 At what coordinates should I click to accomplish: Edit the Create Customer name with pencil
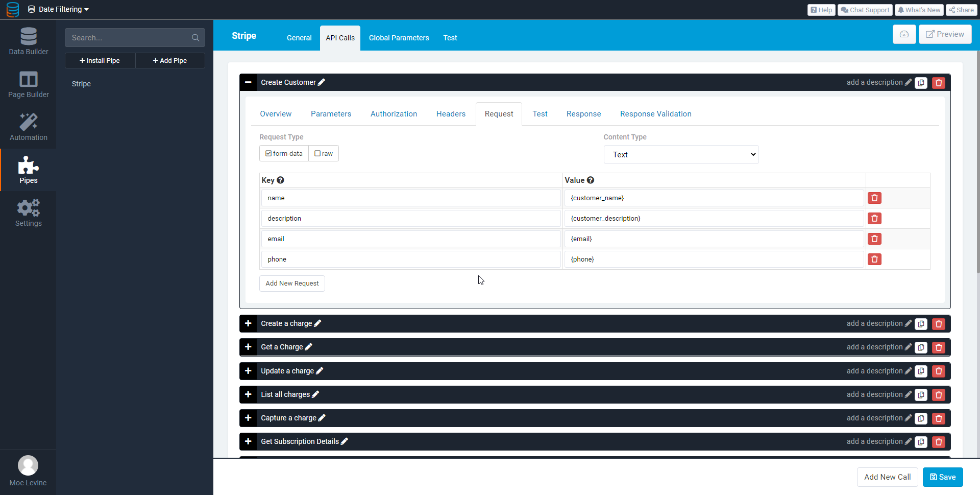click(322, 82)
